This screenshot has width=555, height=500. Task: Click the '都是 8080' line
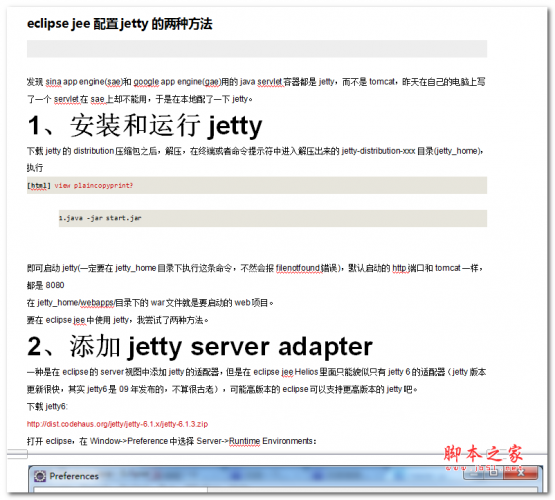click(46, 285)
